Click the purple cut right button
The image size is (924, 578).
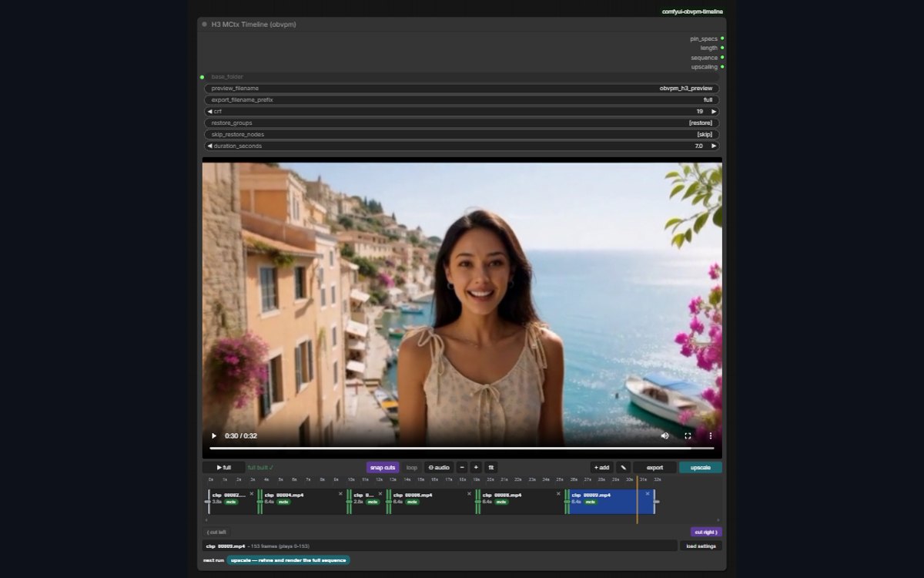point(706,532)
